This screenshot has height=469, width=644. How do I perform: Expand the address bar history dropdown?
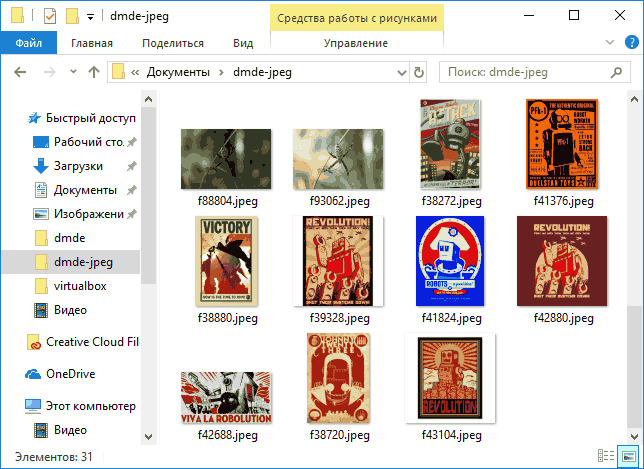tap(401, 73)
